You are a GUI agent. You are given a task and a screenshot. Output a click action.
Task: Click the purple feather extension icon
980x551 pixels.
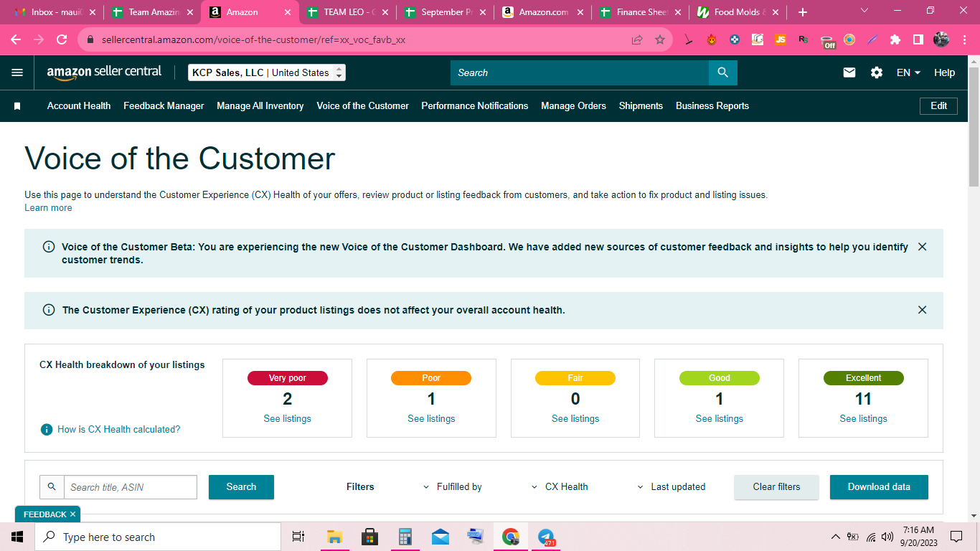[x=872, y=40]
